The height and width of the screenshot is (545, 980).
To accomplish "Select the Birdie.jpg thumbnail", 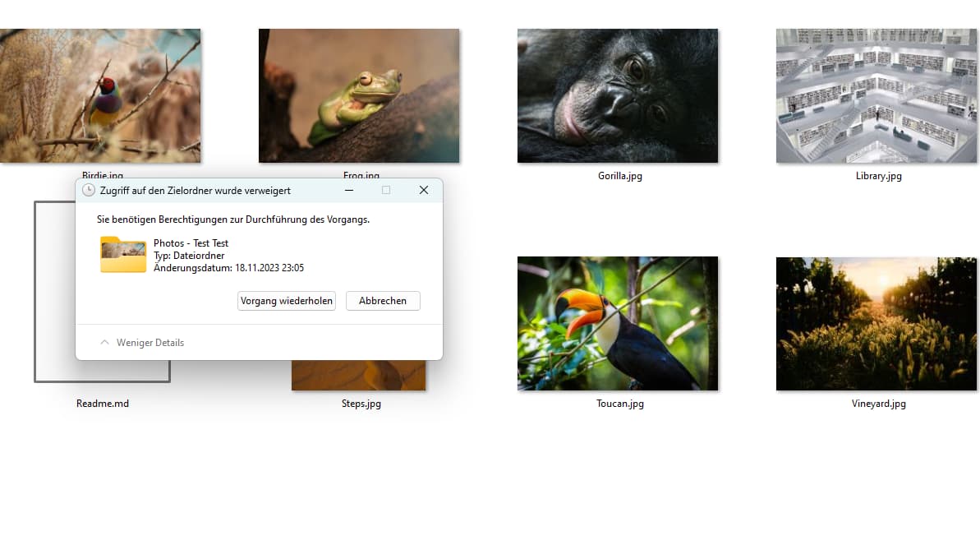I will click(100, 95).
